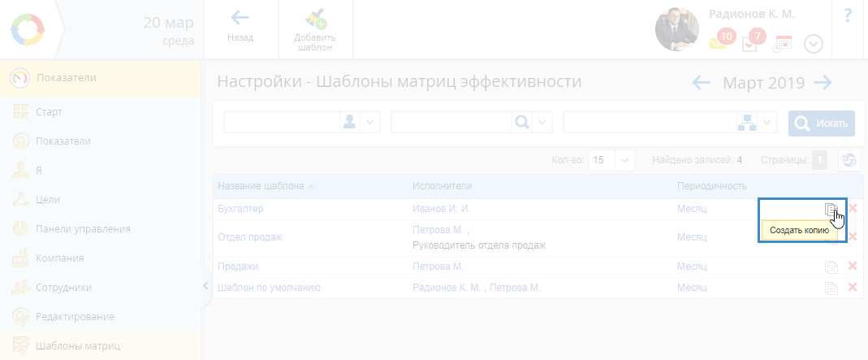Open the messages envelope notifications

coord(719,42)
